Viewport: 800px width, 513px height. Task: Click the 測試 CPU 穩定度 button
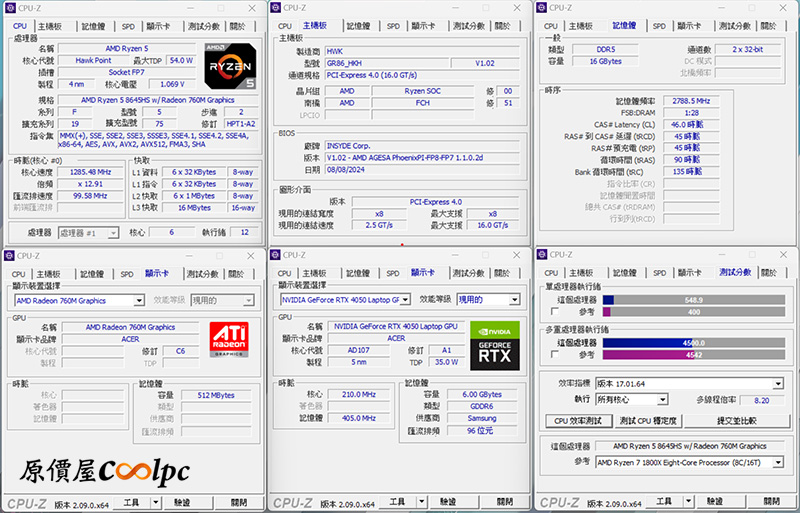[x=648, y=421]
